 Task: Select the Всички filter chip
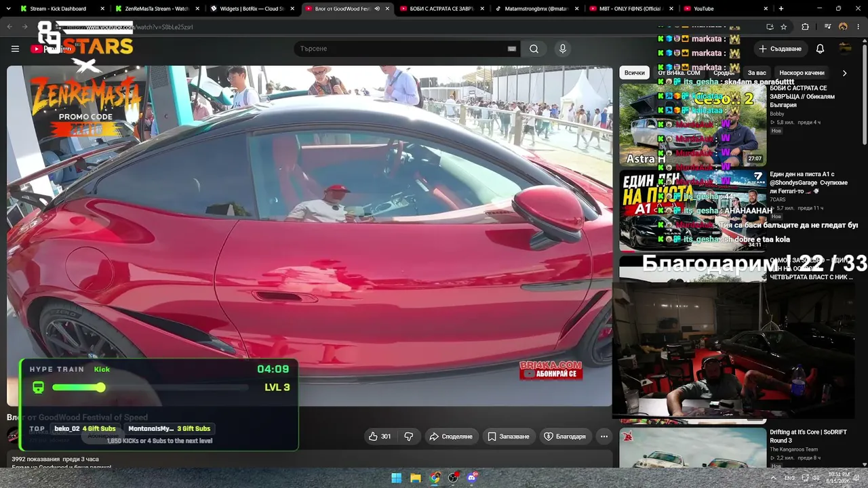tap(635, 73)
